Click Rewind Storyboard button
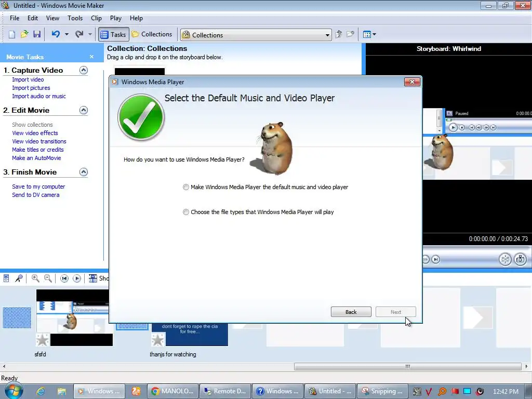Image resolution: width=532 pixels, height=399 pixels. click(64, 278)
